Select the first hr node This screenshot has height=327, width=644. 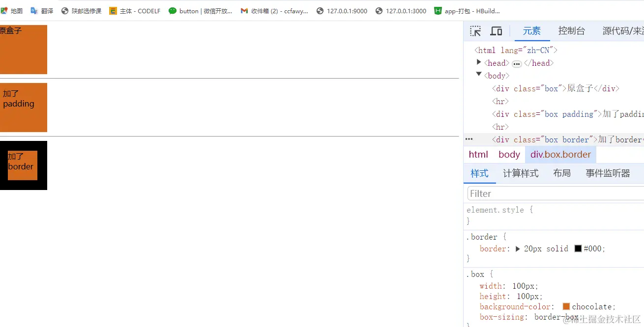(x=500, y=101)
